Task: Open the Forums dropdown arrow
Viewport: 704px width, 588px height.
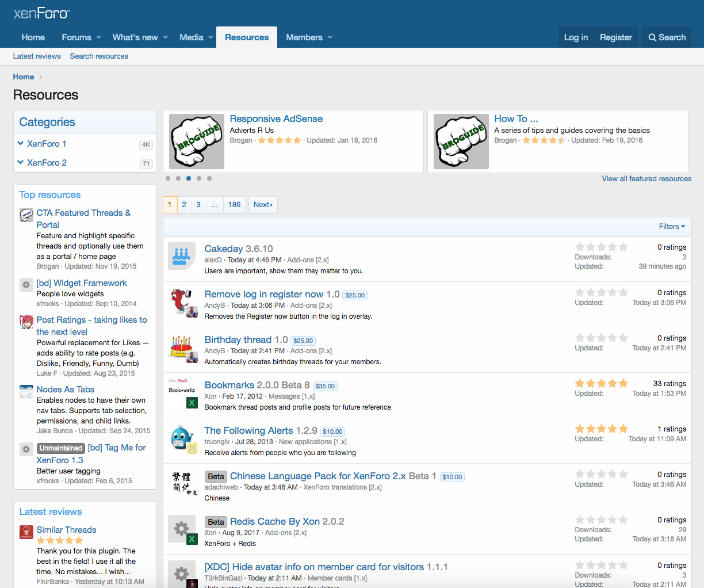Action: (99, 37)
